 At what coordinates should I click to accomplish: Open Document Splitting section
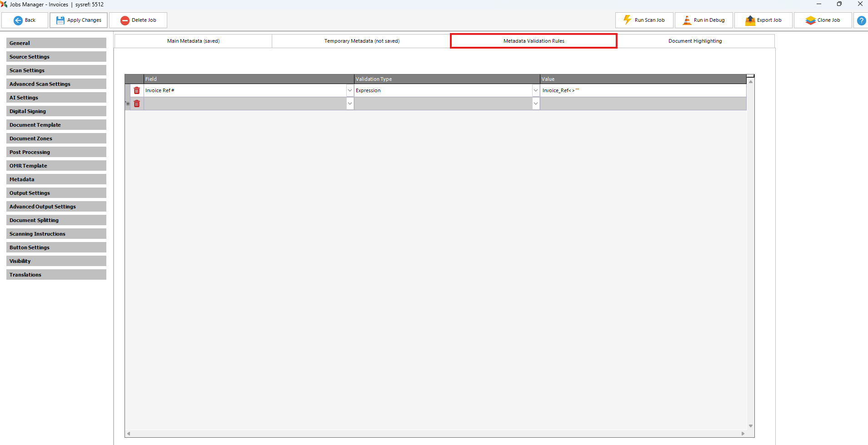(x=56, y=220)
